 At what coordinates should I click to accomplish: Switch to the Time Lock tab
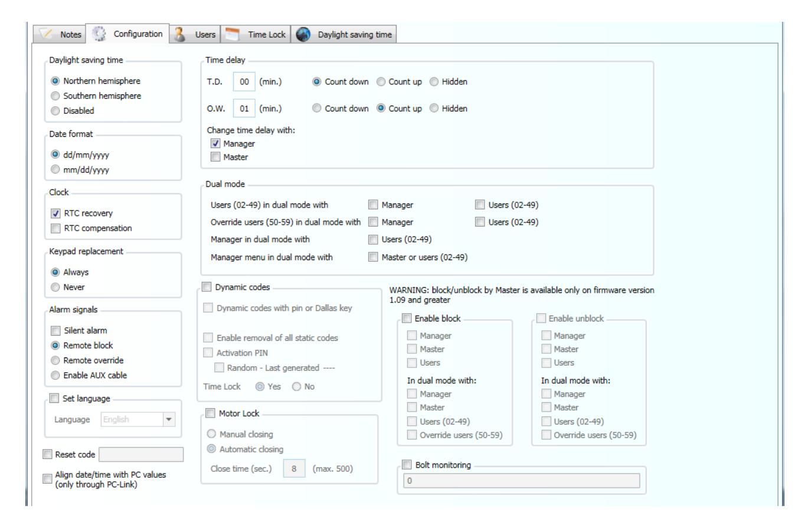click(x=254, y=34)
